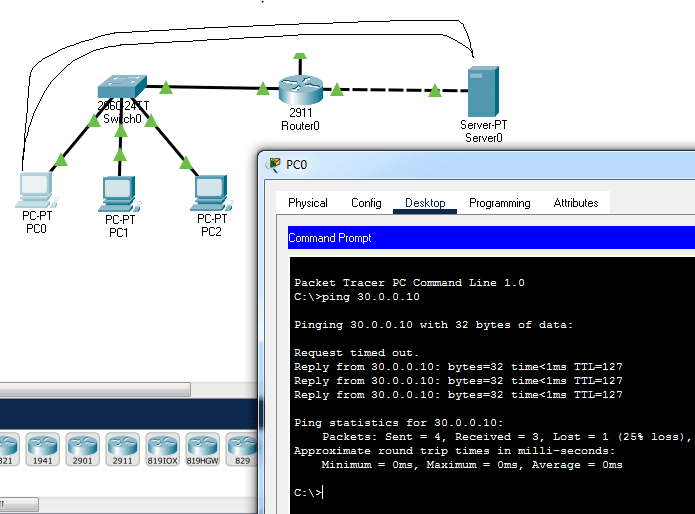This screenshot has height=514, width=695.
Task: Select the Server-PT Server0 device
Action: [x=484, y=91]
